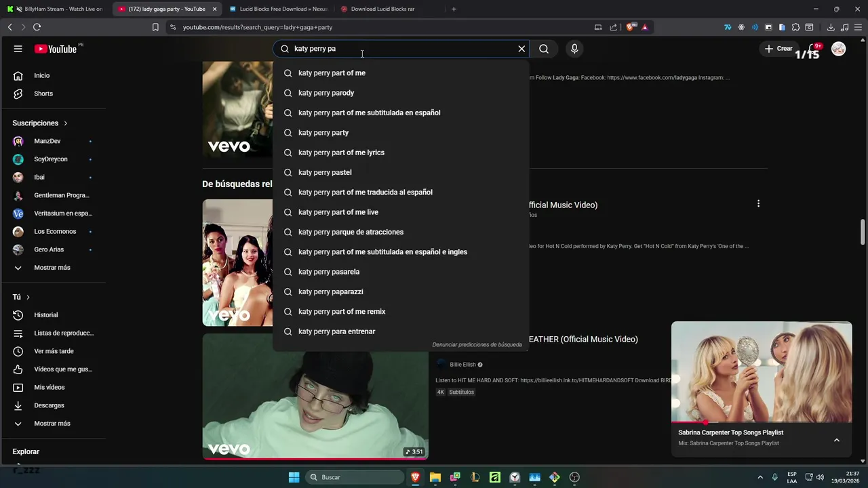Select suggestion katy perry parque de atracciones
Image resolution: width=868 pixels, height=488 pixels.
(401, 232)
